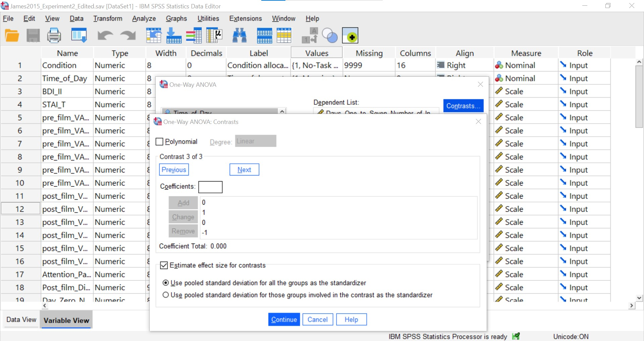Save this document floppy icon

tap(33, 36)
